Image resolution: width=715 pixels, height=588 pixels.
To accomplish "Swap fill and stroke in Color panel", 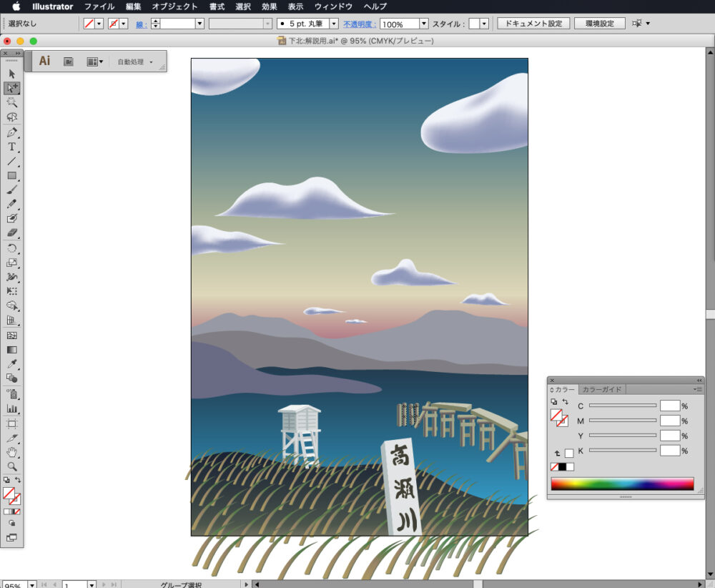I will pyautogui.click(x=565, y=402).
